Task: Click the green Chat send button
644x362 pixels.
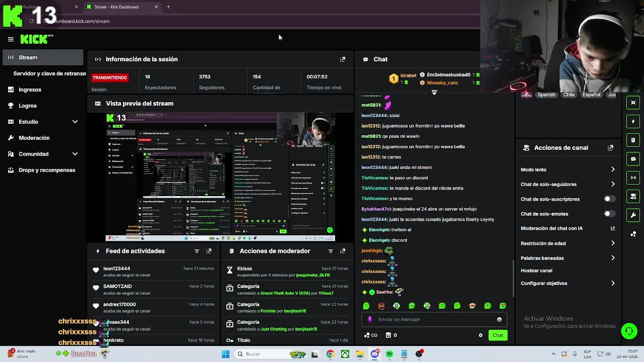Action: pyautogui.click(x=498, y=335)
